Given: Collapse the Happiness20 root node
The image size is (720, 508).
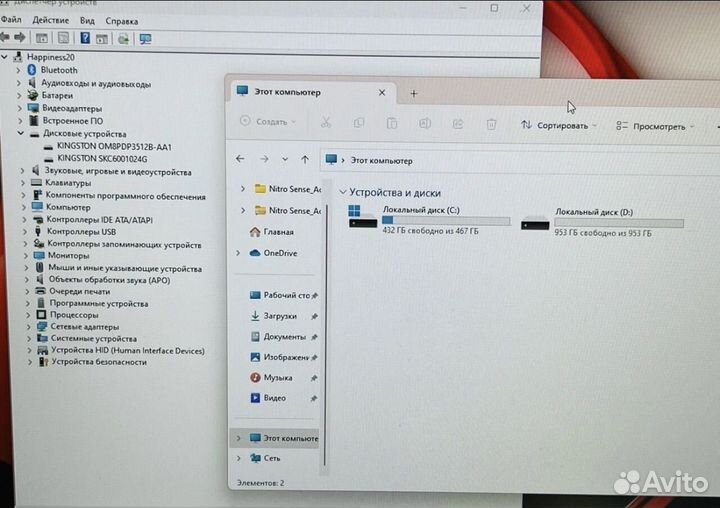Looking at the screenshot, I should pos(5,56).
